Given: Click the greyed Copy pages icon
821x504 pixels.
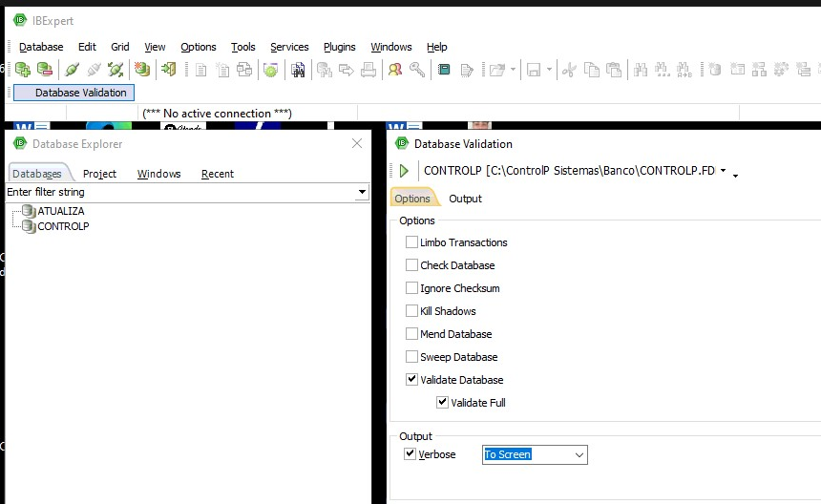Looking at the screenshot, I should point(592,70).
